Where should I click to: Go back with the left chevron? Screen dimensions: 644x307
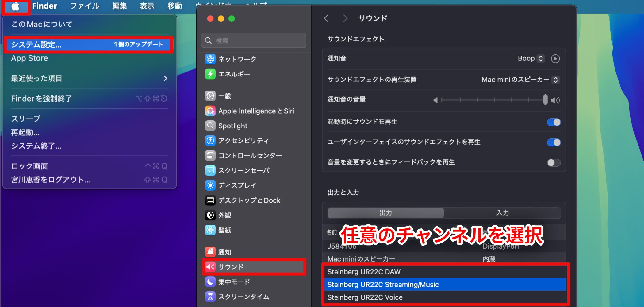(326, 18)
